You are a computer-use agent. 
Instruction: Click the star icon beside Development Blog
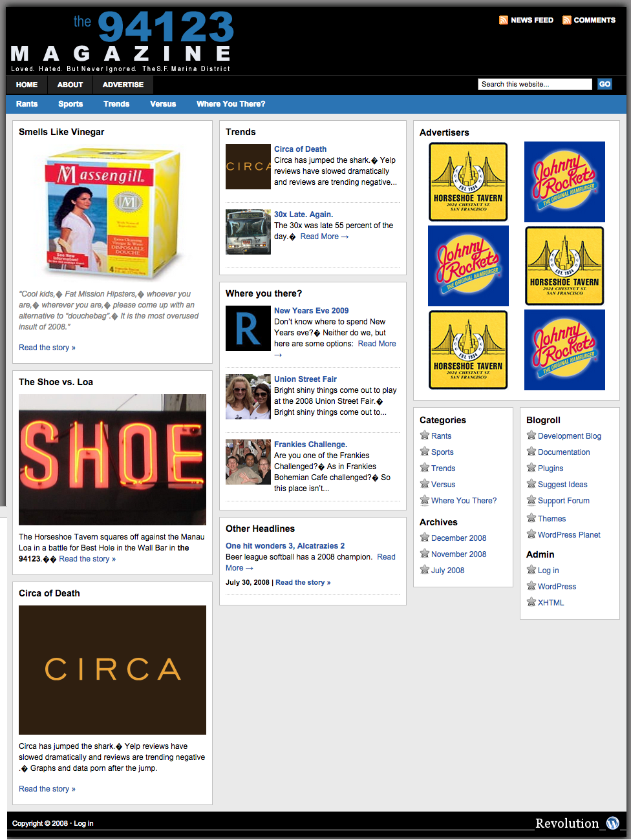[531, 436]
